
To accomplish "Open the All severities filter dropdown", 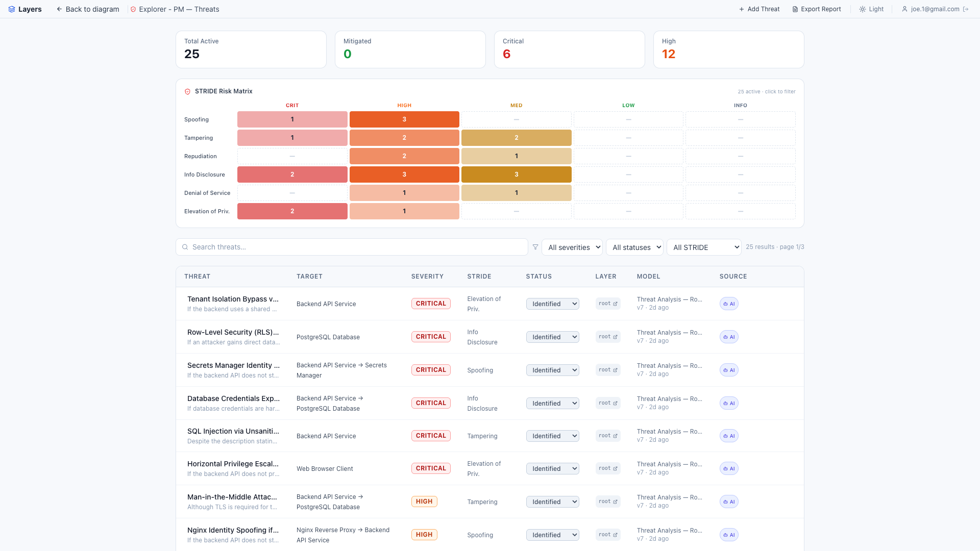I will click(572, 247).
